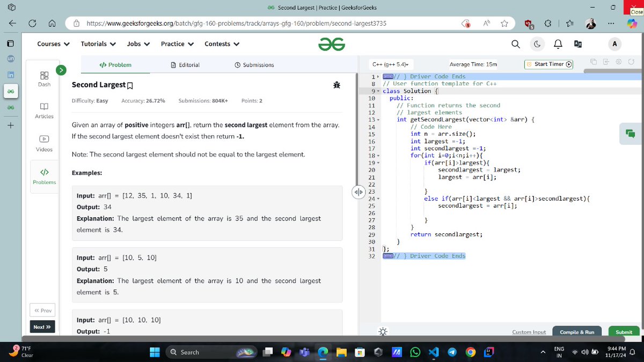
Task: Open the Videos sidebar icon
Action: [x=44, y=144]
